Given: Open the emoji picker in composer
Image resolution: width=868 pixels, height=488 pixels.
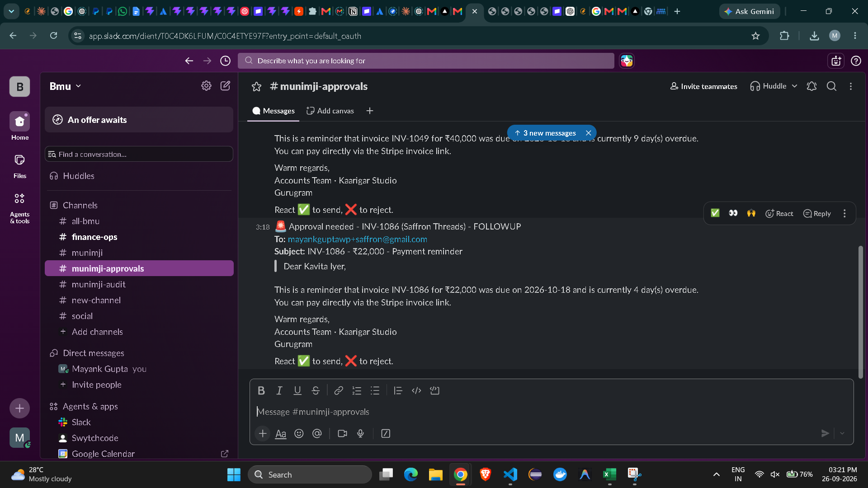Looking at the screenshot, I should tap(299, 433).
